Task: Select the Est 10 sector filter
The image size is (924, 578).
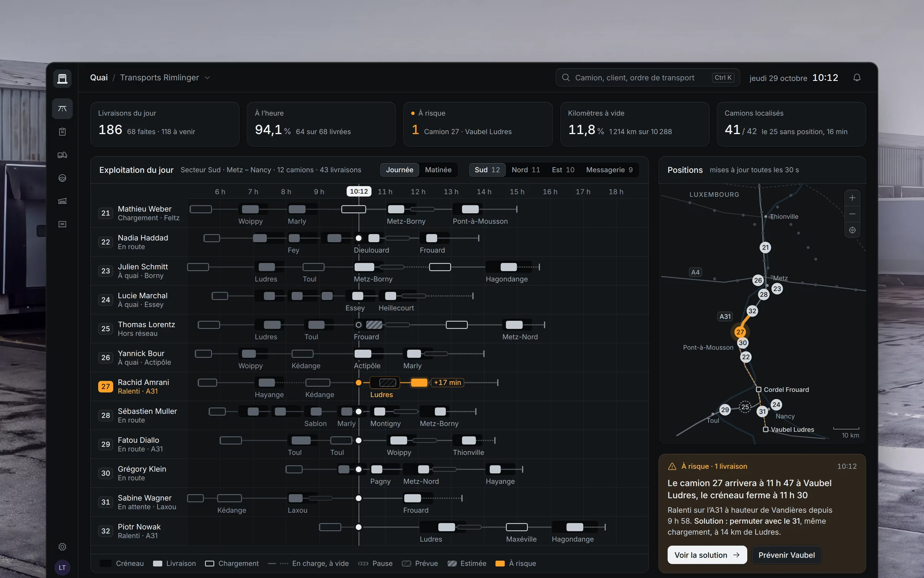Action: pyautogui.click(x=563, y=170)
